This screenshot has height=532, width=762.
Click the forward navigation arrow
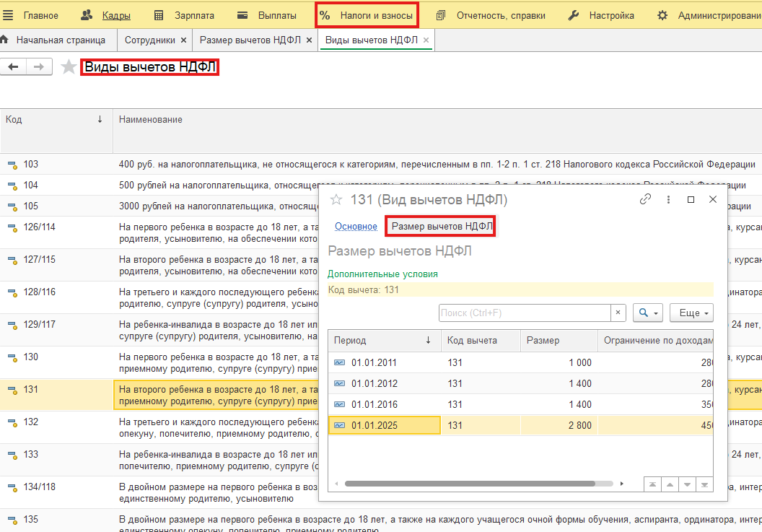tap(39, 66)
